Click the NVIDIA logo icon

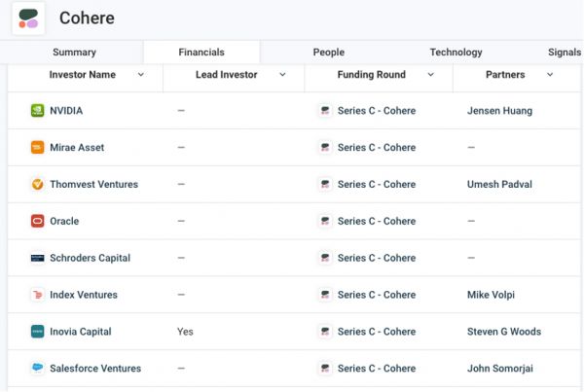coord(38,111)
